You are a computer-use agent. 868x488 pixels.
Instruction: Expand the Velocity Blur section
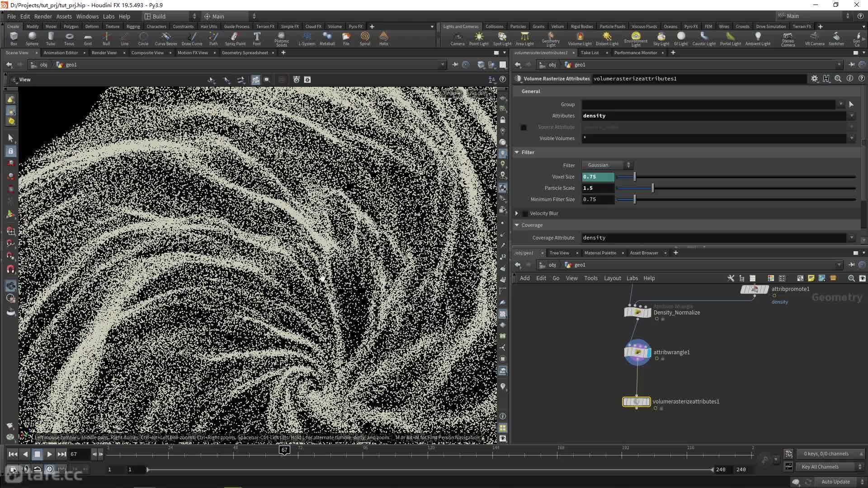(x=517, y=213)
